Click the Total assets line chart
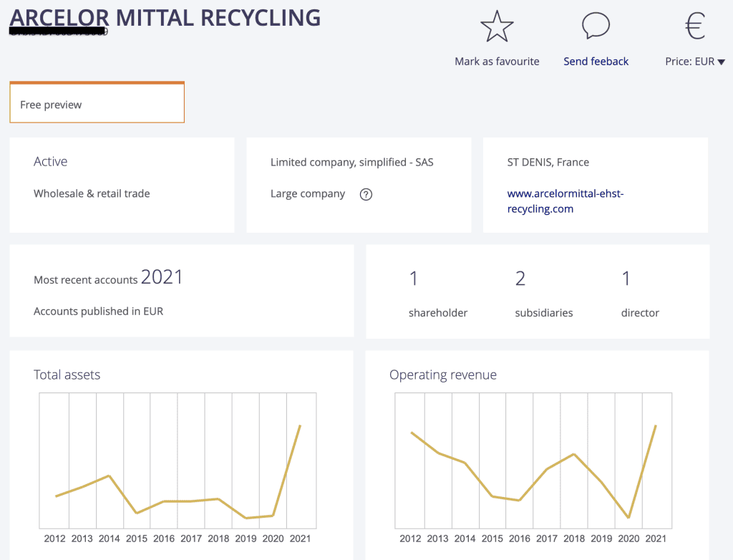 (x=178, y=461)
